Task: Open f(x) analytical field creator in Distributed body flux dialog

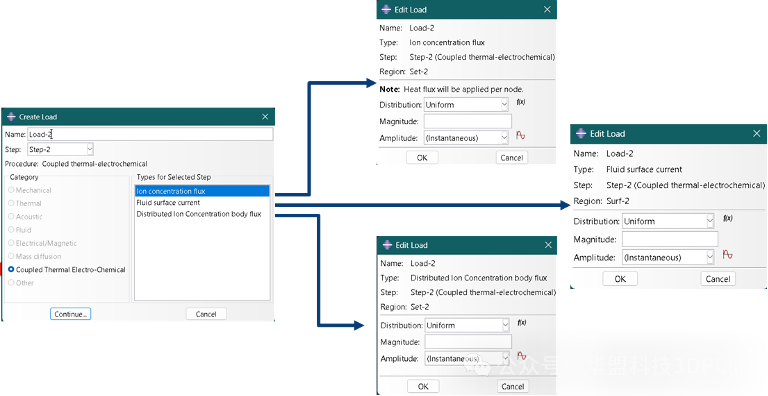Action: (x=522, y=323)
